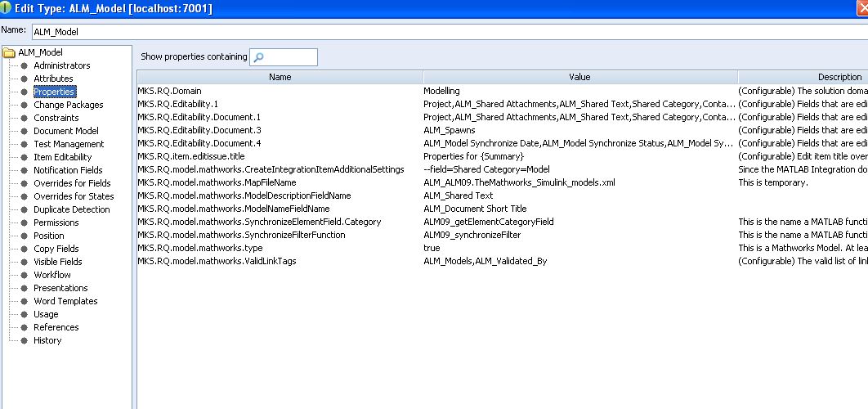Open the References tree node
The image size is (868, 409).
[x=56, y=327]
